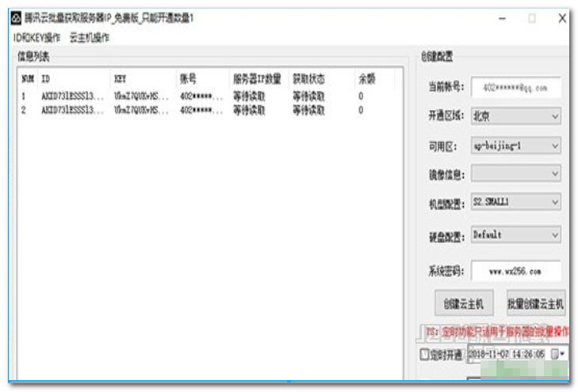Click the 创建云主机 button
Image resolution: width=578 pixels, height=392 pixels.
coord(464,303)
